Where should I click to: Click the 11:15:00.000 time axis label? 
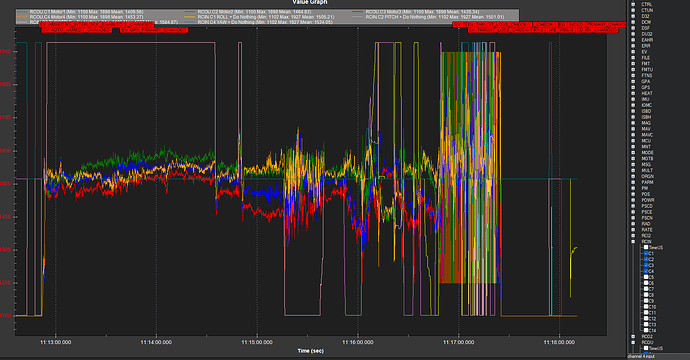pos(257,342)
